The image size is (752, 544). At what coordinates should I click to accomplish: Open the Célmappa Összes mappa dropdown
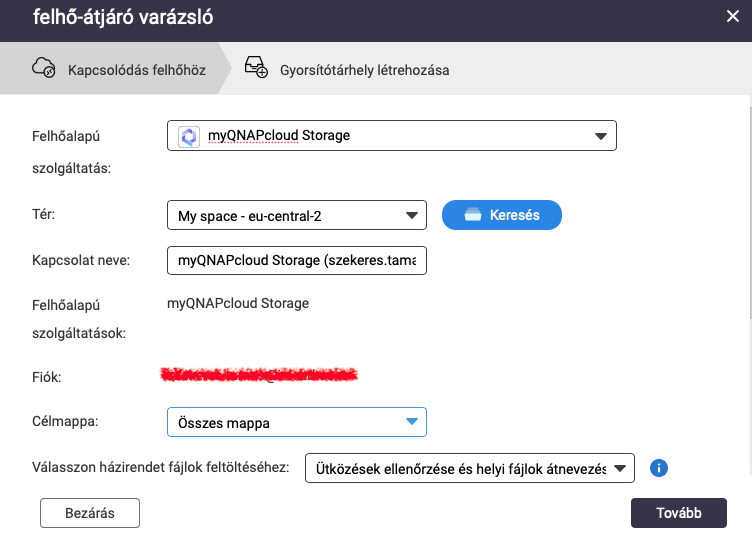[x=297, y=422]
